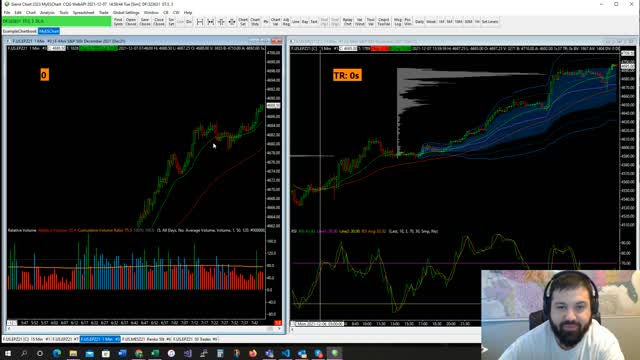The image size is (640, 360).
Task: Select the Ray drawing tool
Action: (305, 22)
